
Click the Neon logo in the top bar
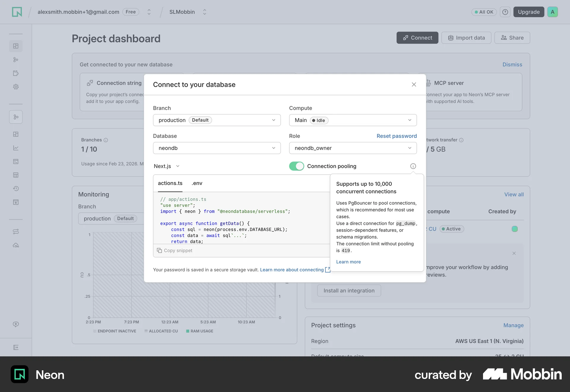coord(17,12)
